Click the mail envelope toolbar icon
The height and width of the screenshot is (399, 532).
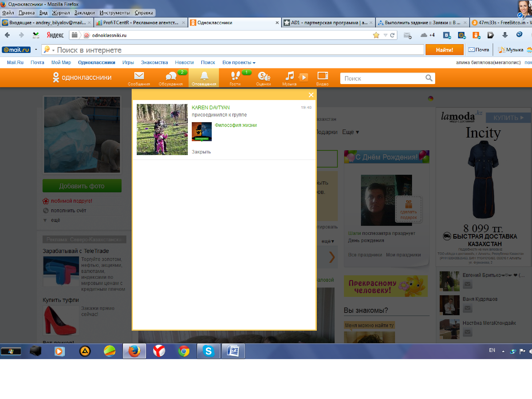pyautogui.click(x=407, y=35)
